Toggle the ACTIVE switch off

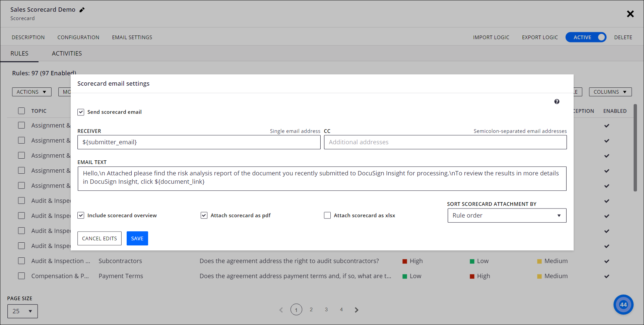tap(586, 37)
